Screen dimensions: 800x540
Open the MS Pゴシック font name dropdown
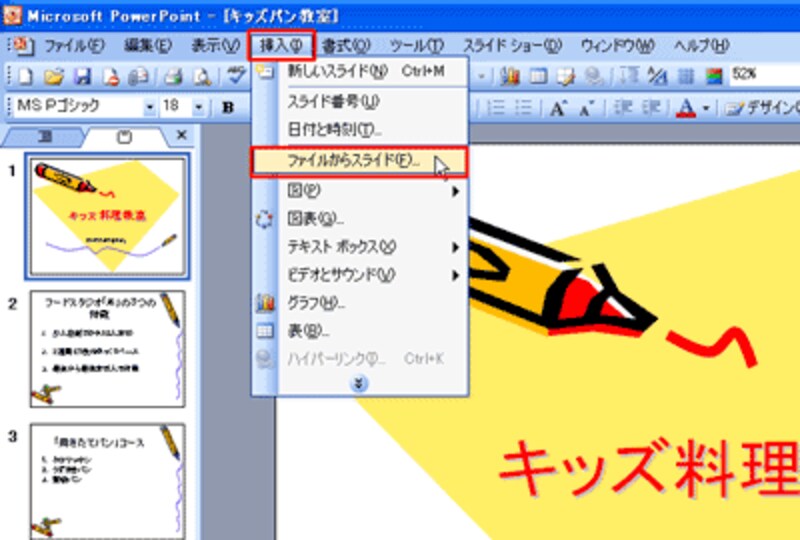tap(149, 107)
